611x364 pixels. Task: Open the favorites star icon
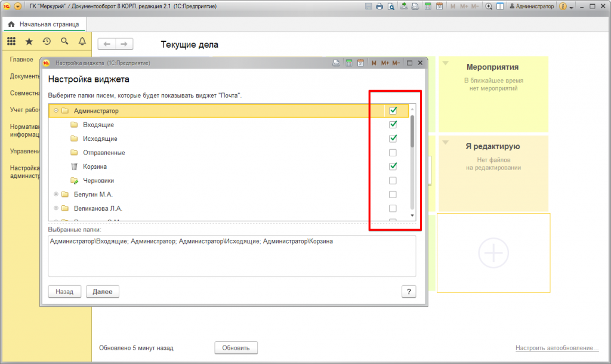tap(29, 41)
